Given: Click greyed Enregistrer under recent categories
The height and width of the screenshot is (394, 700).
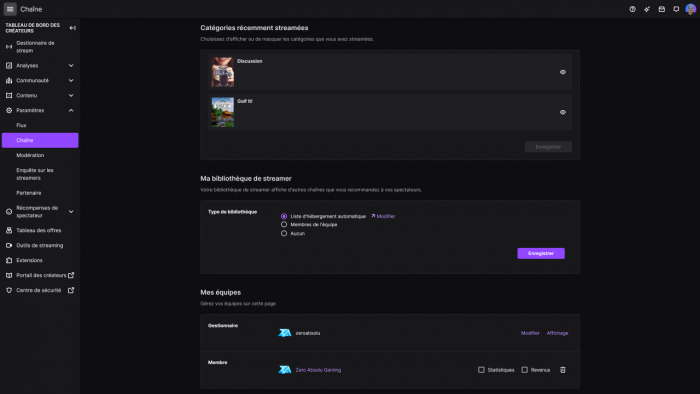Looking at the screenshot, I should (x=548, y=147).
